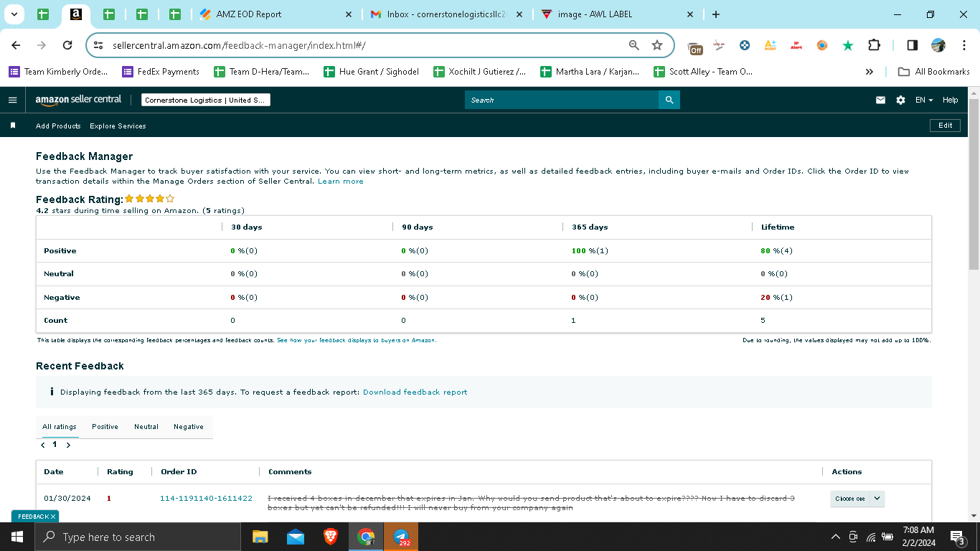Open order 114-1191140-1611422
Viewport: 980px width, 551px height.
point(206,499)
